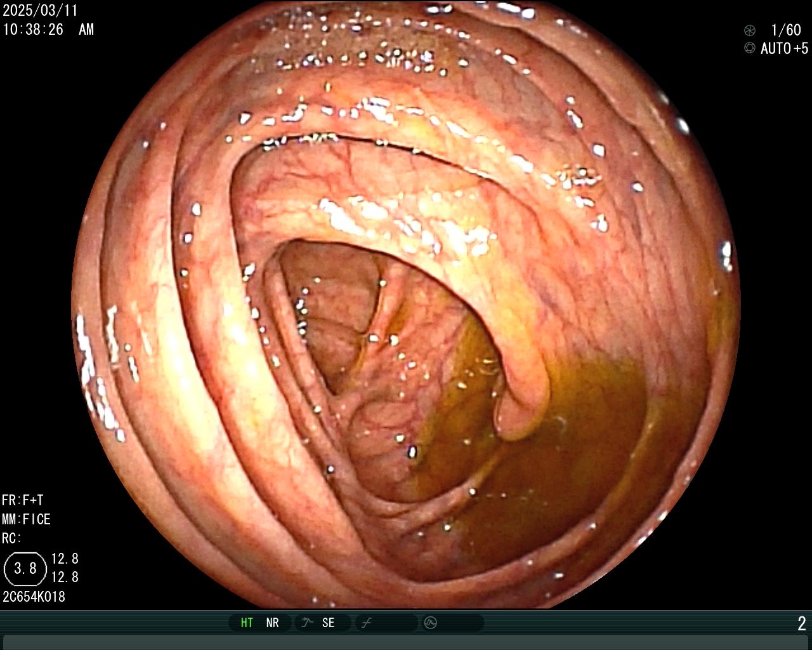Viewport: 812px width, 650px height.
Task: Click the scope serial 2C654K018
Action: (x=34, y=597)
